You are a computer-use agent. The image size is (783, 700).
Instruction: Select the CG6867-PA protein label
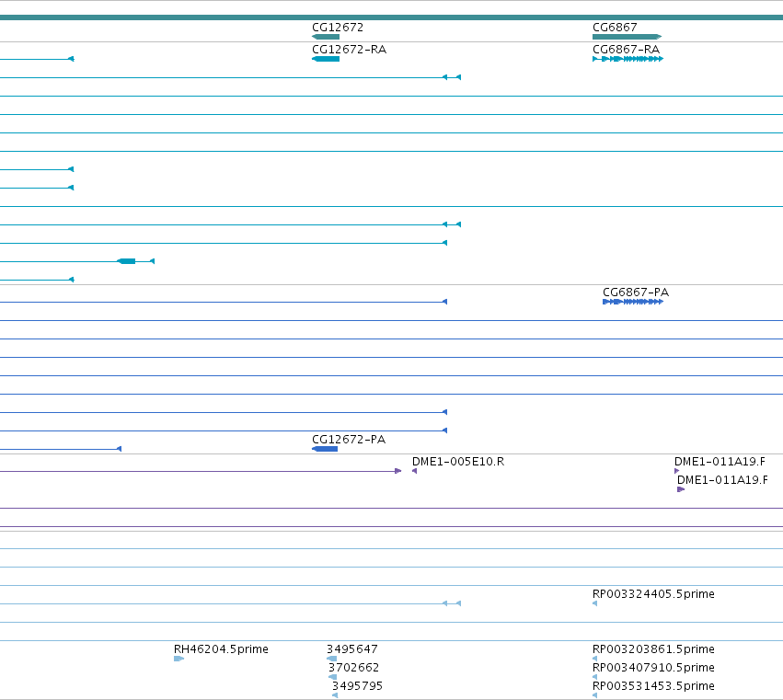[x=636, y=292]
